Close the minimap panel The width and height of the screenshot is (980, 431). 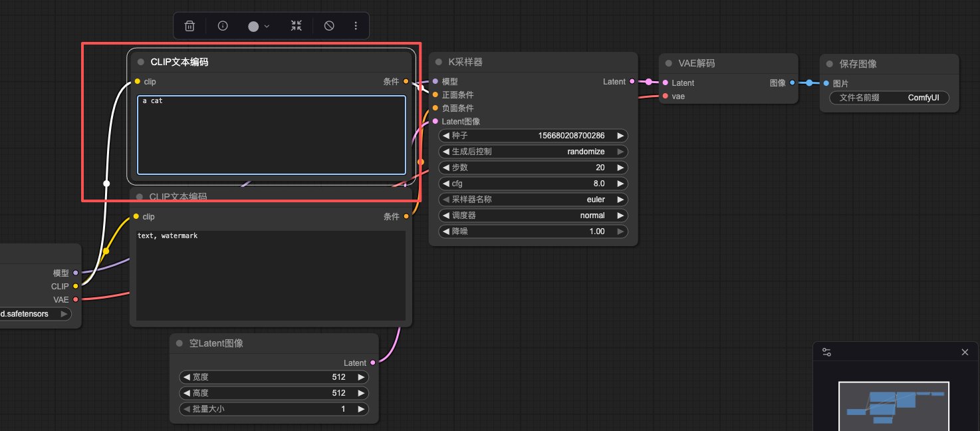click(x=965, y=352)
